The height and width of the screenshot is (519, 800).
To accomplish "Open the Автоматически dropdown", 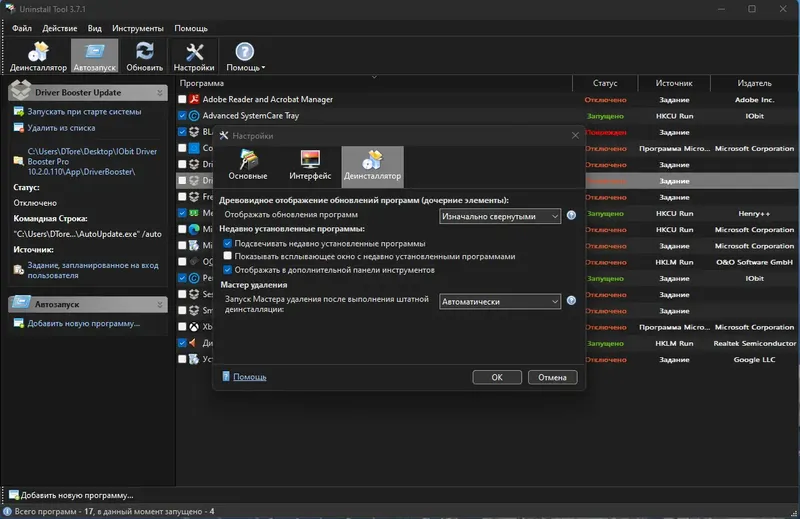I will point(500,302).
